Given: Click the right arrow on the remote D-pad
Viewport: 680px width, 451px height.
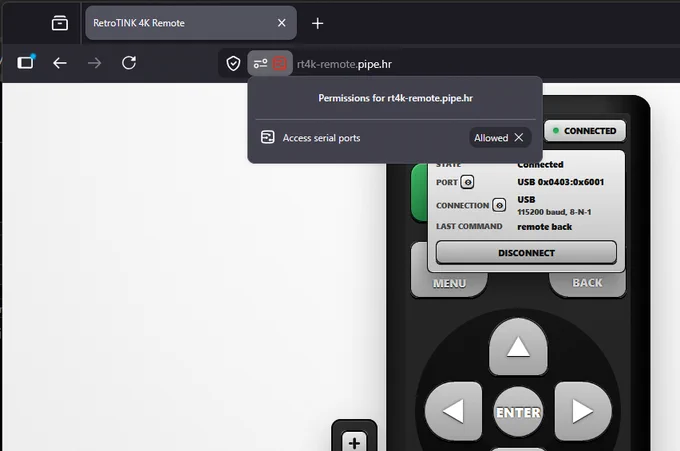Looking at the screenshot, I should (x=583, y=411).
